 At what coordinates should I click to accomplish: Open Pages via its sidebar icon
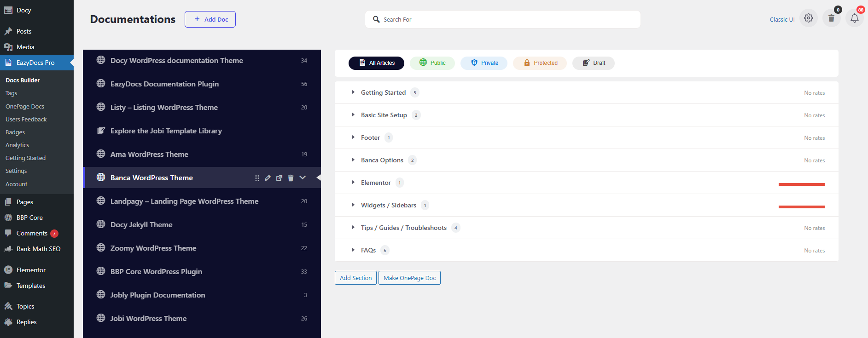(x=8, y=202)
